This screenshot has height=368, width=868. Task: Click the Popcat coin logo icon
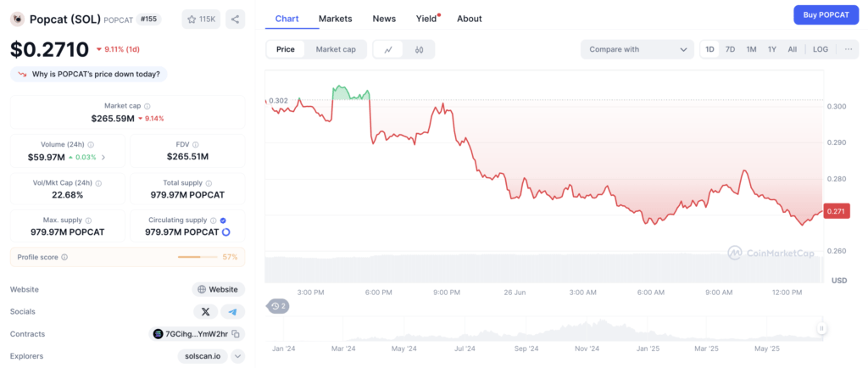click(x=17, y=20)
